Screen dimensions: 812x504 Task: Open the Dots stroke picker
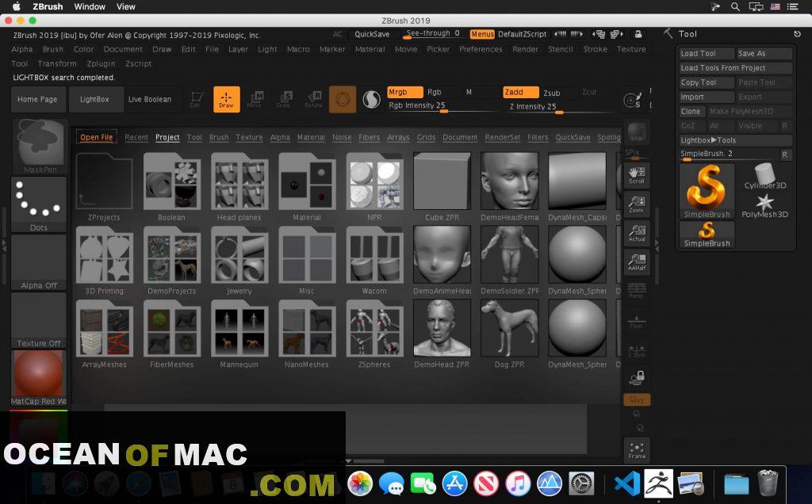[39, 204]
